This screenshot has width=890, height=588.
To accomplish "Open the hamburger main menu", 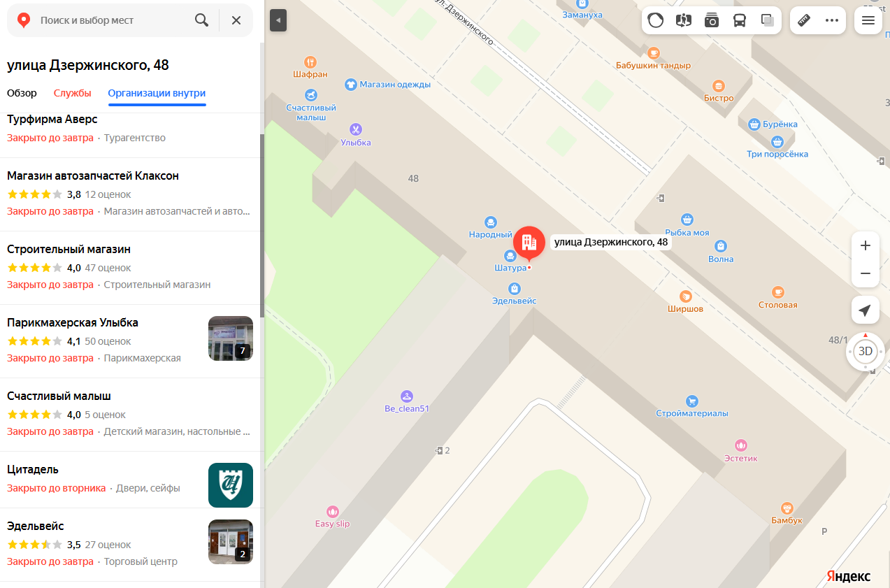I will click(868, 20).
